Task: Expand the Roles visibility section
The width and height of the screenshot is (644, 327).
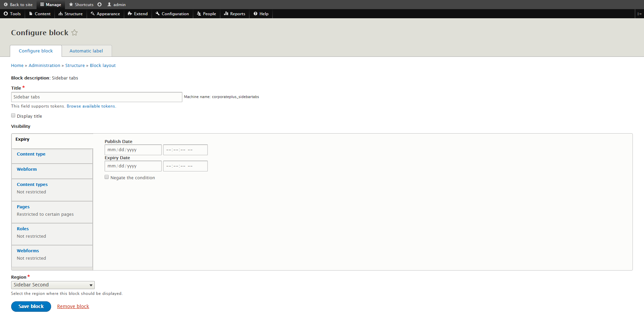Action: [x=23, y=229]
